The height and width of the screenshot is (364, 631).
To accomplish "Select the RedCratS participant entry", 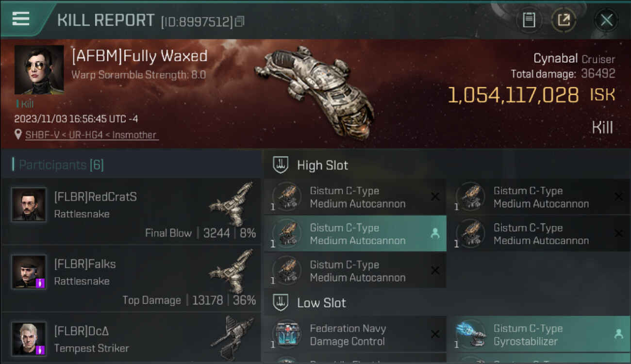I will click(131, 211).
